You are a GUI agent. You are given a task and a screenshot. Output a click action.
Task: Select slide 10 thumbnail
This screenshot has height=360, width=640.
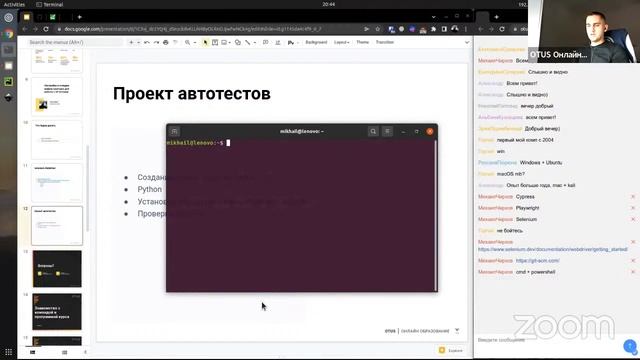57,140
